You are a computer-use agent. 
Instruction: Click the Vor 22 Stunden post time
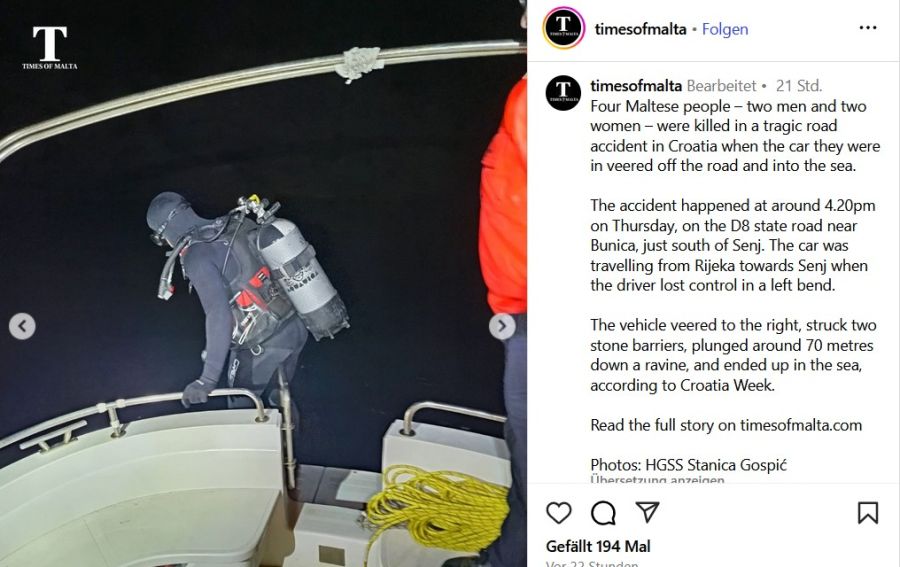click(592, 563)
